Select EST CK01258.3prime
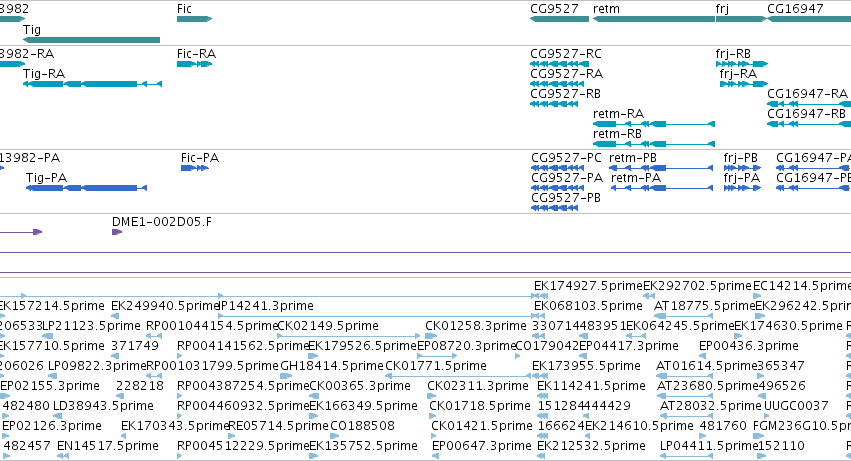 click(476, 326)
